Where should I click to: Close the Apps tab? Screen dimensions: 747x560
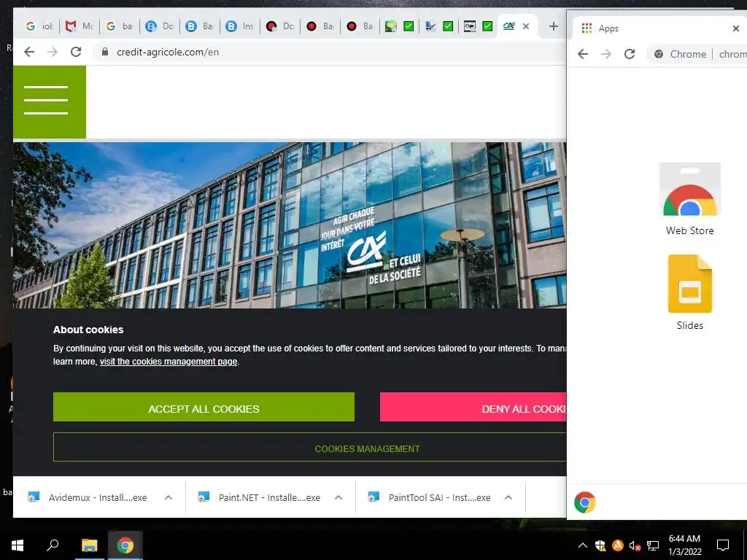[735, 28]
